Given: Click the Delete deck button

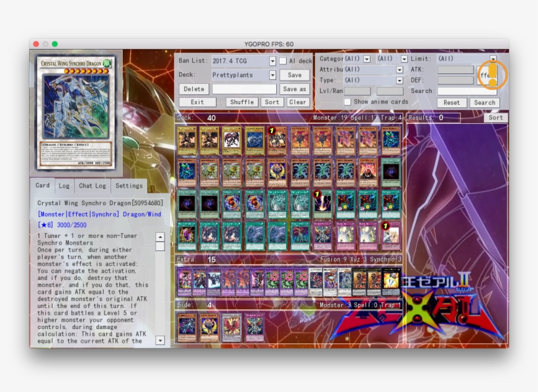Looking at the screenshot, I should pyautogui.click(x=194, y=89).
